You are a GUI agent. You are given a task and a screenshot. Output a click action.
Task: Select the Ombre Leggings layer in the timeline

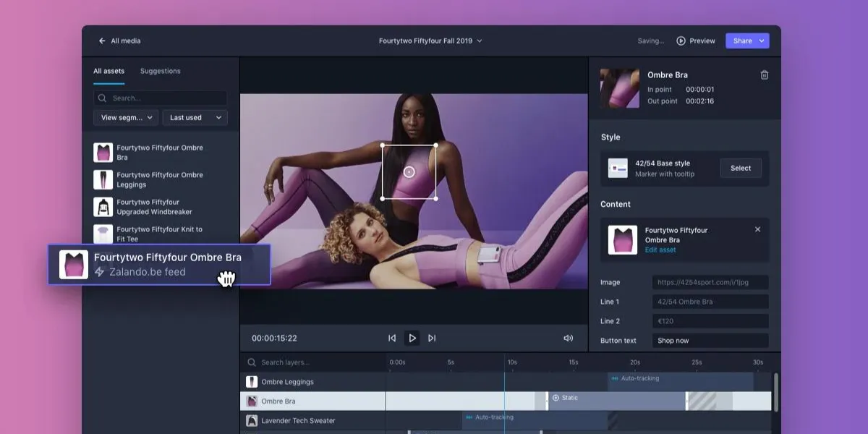pos(287,382)
